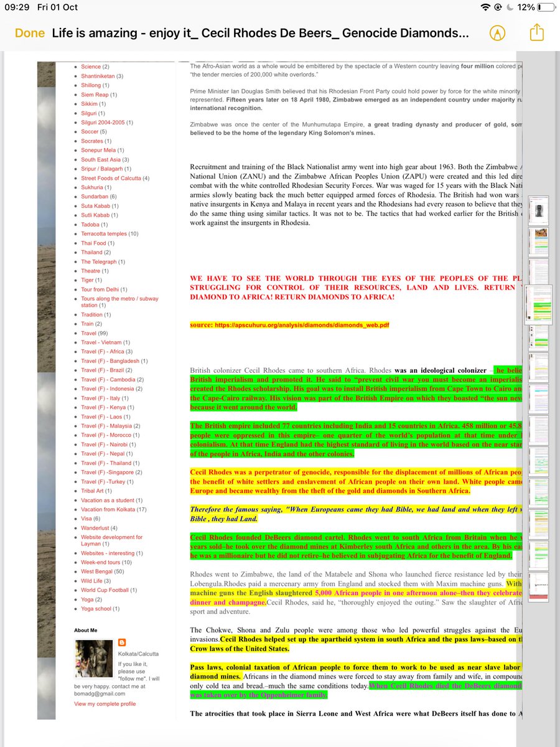This screenshot has width=560, height=747.
Task: Open Website development for Layman link
Action: 111,540
